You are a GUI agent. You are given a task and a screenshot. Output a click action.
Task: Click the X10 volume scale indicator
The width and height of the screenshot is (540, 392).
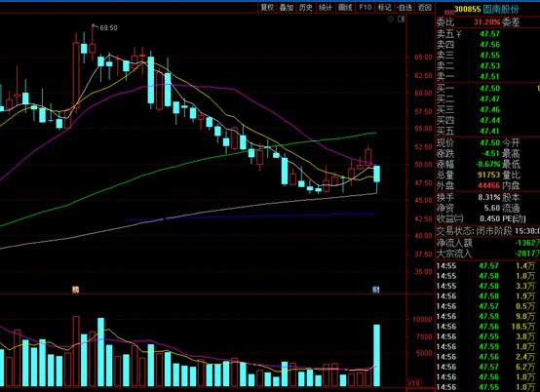coord(413,383)
